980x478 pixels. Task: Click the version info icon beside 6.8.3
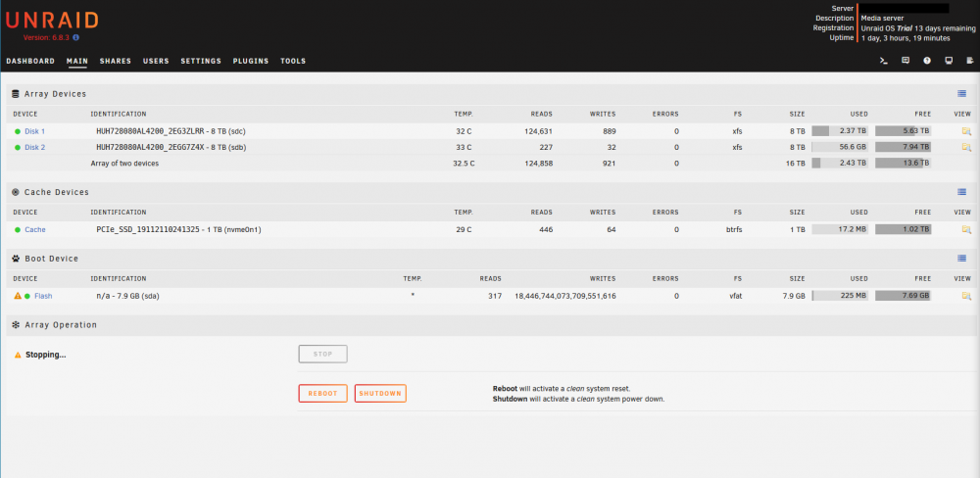click(x=76, y=37)
